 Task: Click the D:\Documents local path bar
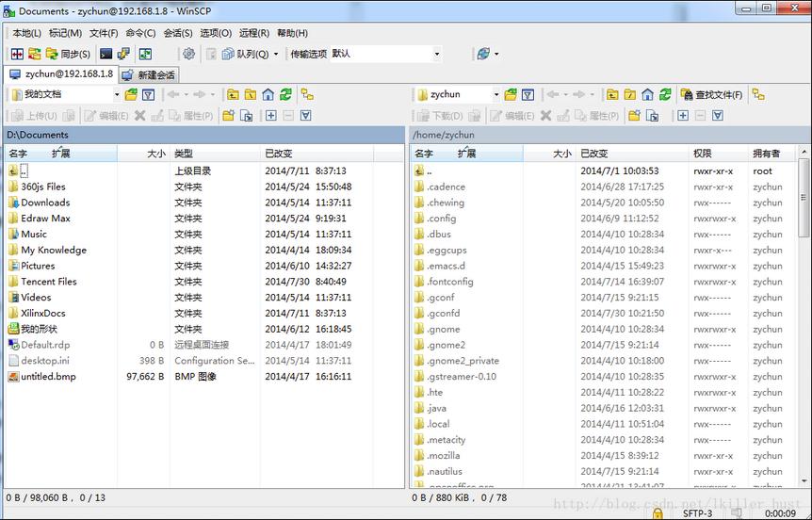tap(204, 135)
